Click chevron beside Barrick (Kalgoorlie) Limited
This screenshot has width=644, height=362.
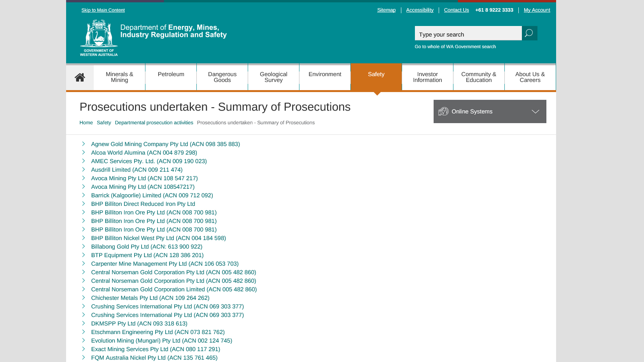tap(83, 195)
